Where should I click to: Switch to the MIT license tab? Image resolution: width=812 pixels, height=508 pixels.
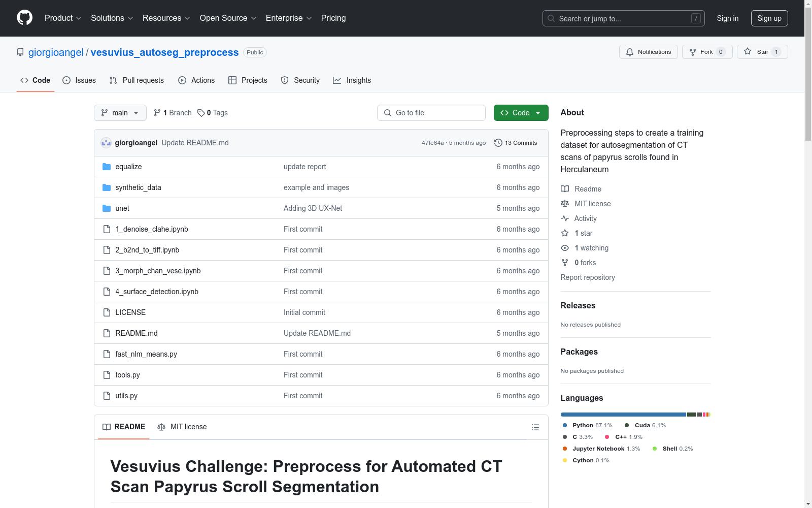(182, 427)
